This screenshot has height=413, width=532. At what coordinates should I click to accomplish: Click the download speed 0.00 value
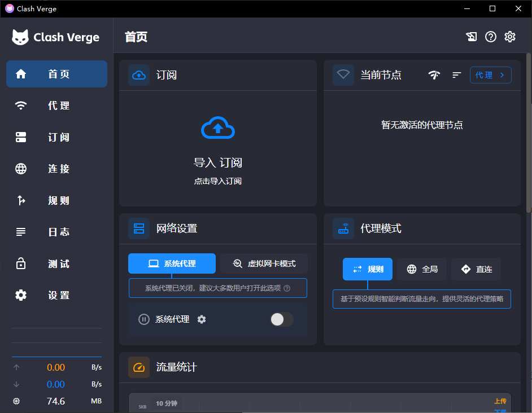(56, 384)
